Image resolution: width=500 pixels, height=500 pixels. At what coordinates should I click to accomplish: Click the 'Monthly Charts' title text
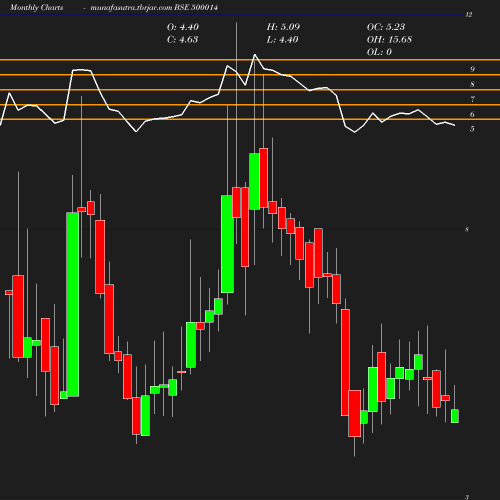click(36, 8)
